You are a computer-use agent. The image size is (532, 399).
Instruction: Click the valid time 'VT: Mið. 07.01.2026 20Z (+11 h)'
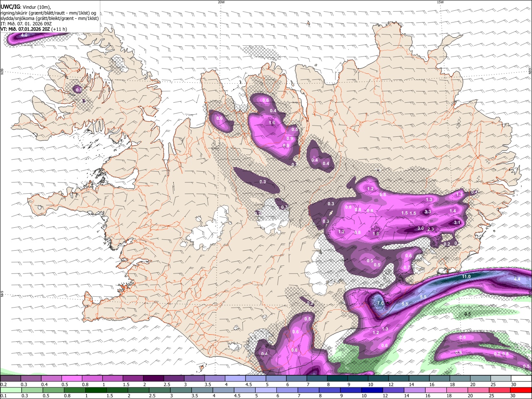point(34,29)
